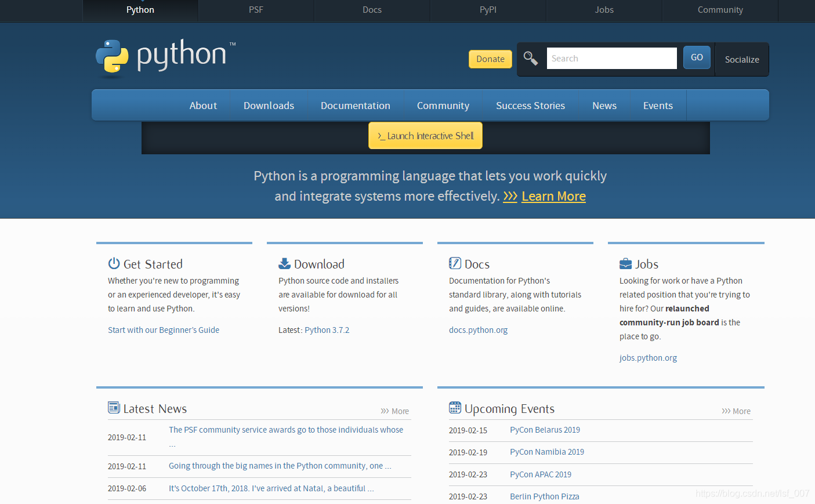Launch the Interactive Shell
815x504 pixels.
(425, 136)
